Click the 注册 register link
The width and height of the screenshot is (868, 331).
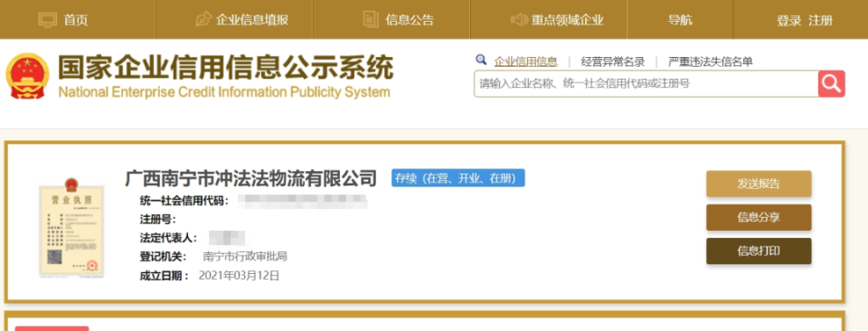coord(820,21)
